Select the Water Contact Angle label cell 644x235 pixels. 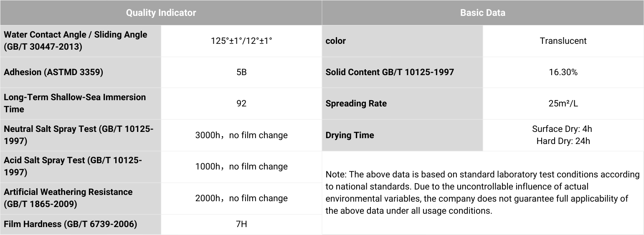(76, 40)
